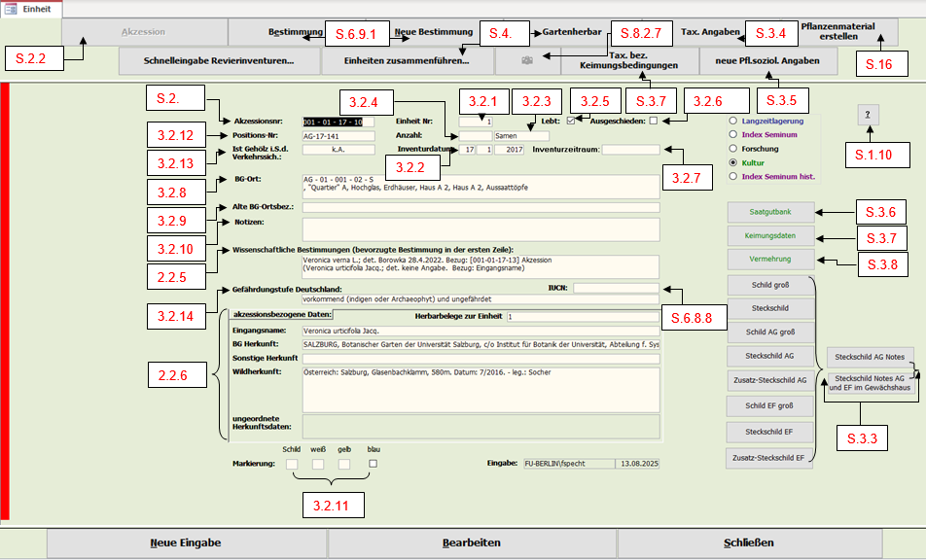Viewport: 926px width, 560px height.
Task: Click the Notizen text field
Action: (480, 228)
